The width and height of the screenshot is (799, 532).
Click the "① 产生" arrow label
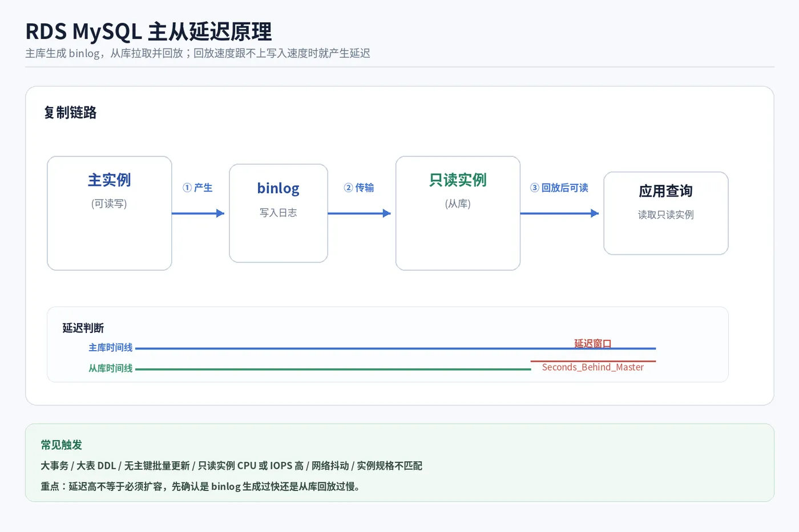pos(197,188)
